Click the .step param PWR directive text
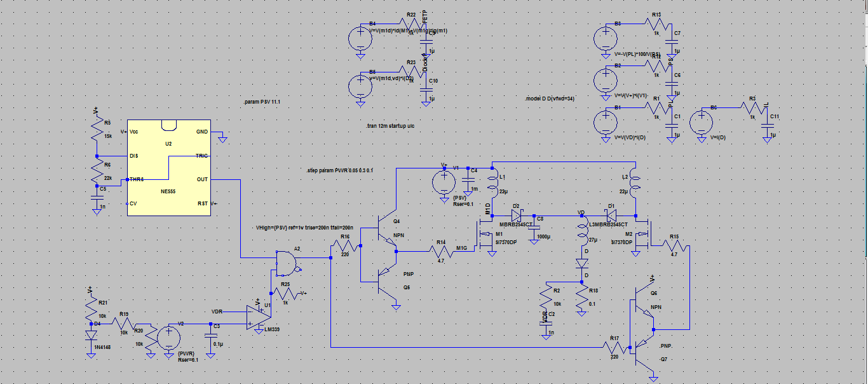The image size is (868, 384). (339, 171)
